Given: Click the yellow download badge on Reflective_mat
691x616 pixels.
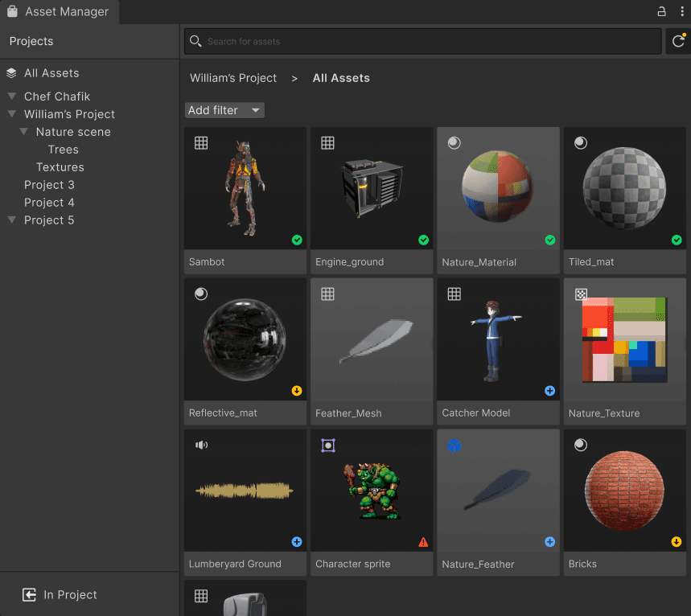Looking at the screenshot, I should pyautogui.click(x=296, y=391).
